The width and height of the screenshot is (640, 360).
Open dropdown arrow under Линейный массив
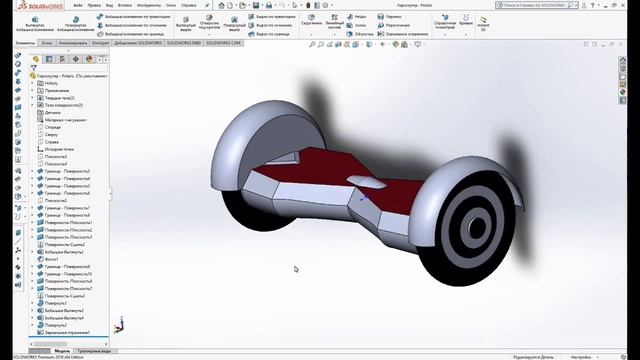(334, 35)
